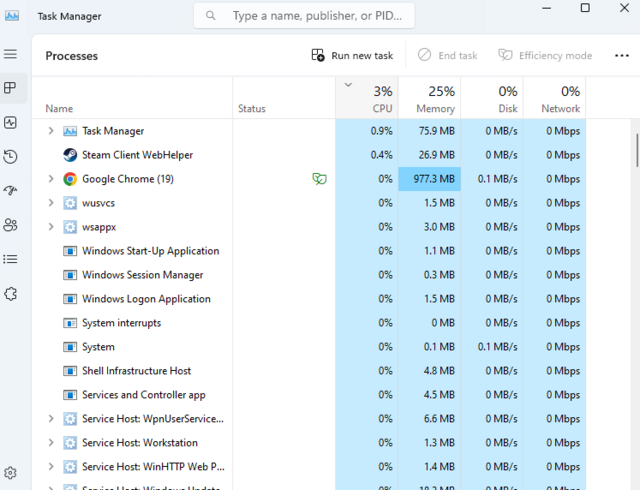The width and height of the screenshot is (640, 490).
Task: Expand Service Host: Workstation entry
Action: pyautogui.click(x=51, y=443)
